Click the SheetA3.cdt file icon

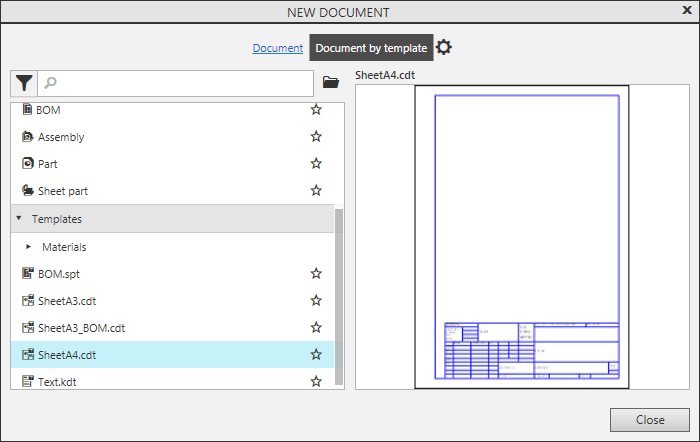(28, 300)
